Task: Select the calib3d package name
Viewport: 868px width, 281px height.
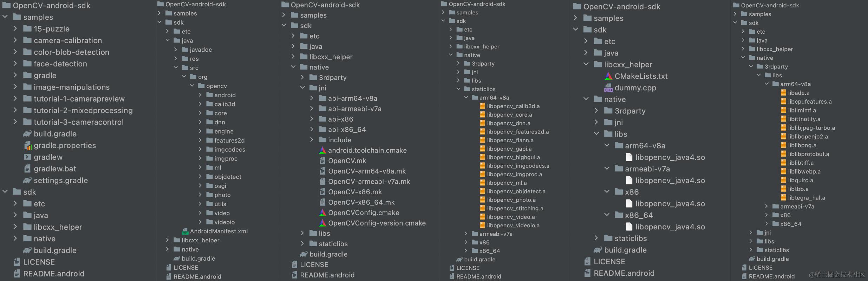Action: tap(225, 104)
